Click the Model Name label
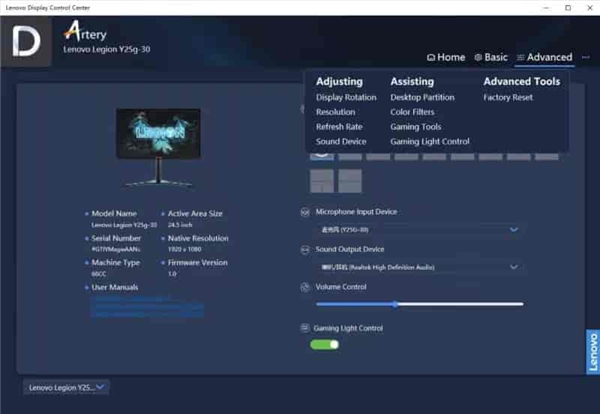Screen dimensions: 600x414 [x=114, y=214]
